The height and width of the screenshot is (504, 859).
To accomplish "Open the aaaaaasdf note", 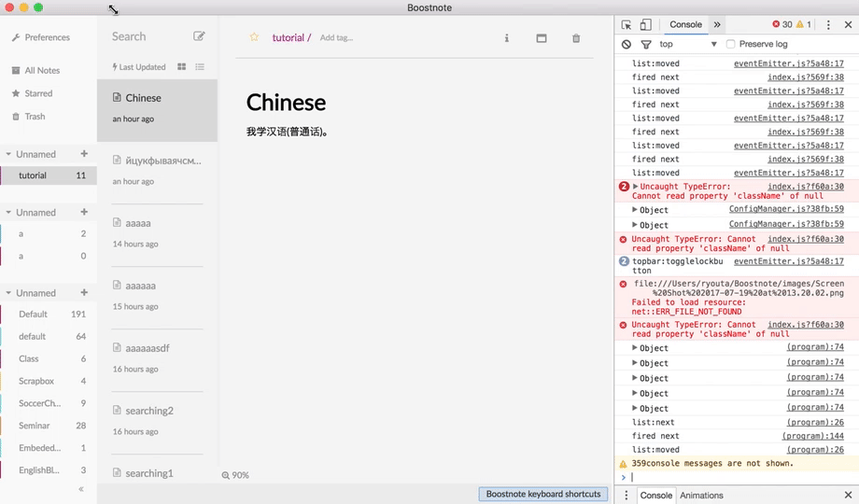I will [157, 360].
